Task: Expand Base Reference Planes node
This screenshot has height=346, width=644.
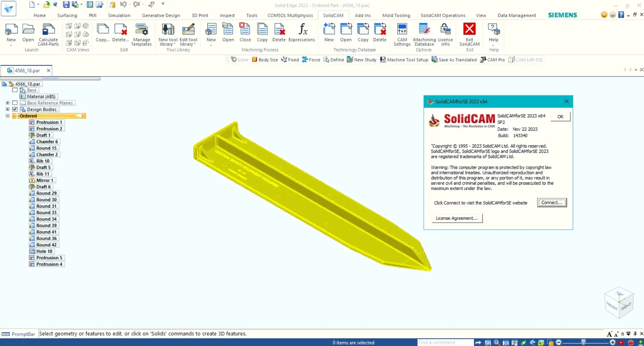Action: click(7, 103)
